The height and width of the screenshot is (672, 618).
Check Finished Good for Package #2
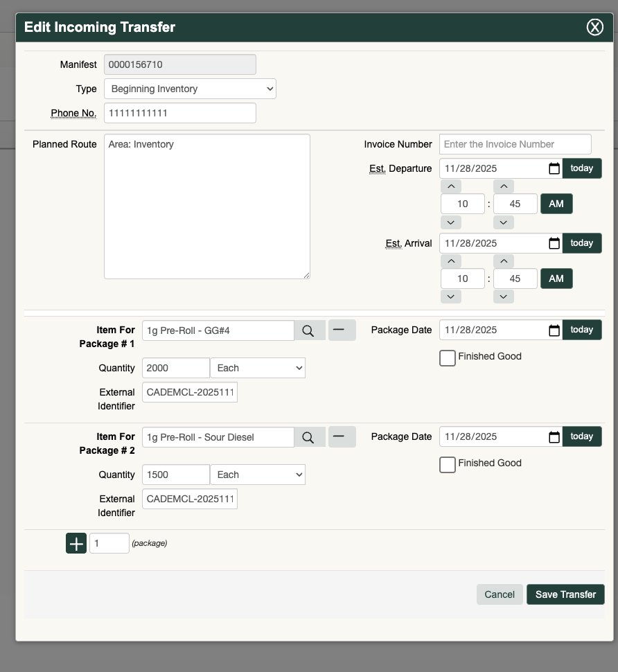click(x=448, y=464)
